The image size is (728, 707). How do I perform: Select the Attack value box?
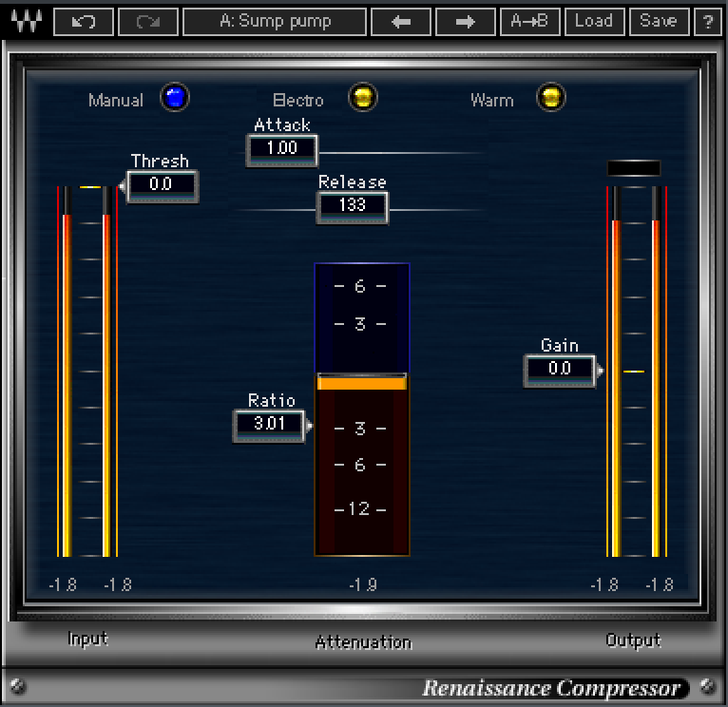tap(282, 150)
